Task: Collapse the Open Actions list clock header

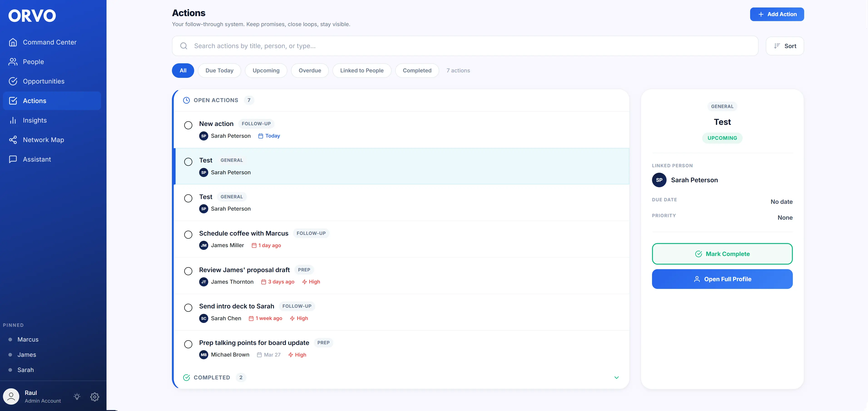Action: pos(187,100)
